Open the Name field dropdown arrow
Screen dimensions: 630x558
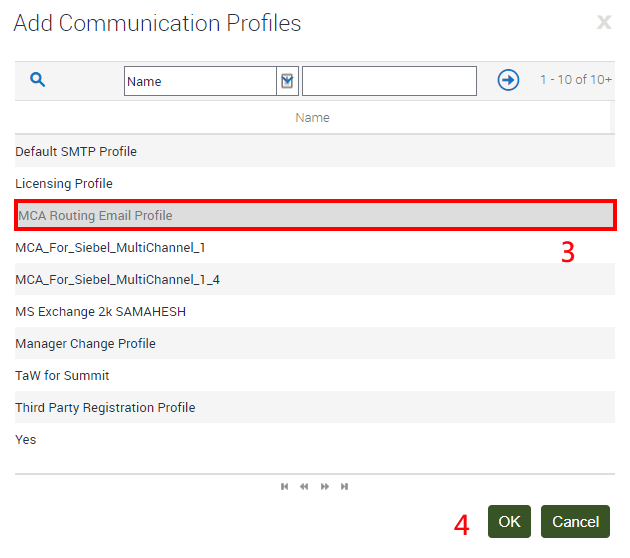pos(287,81)
